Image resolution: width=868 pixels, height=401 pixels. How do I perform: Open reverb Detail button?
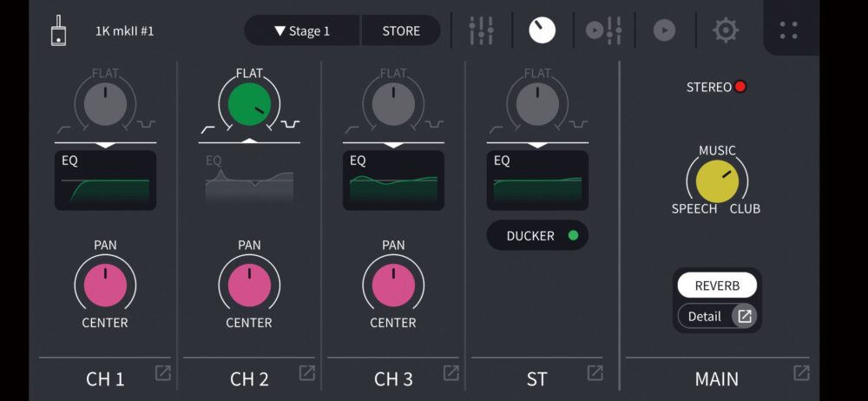pyautogui.click(x=717, y=317)
